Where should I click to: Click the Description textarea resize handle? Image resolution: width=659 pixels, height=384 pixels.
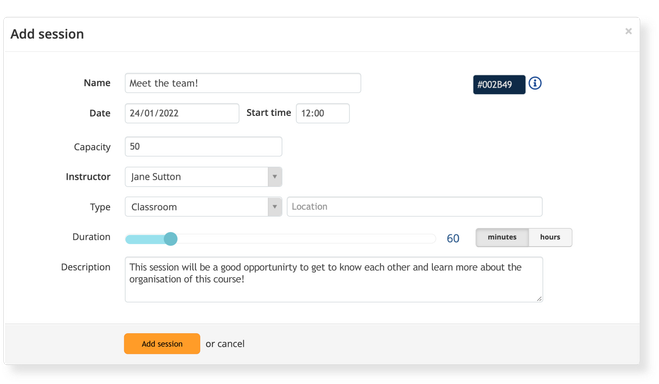[539, 299]
